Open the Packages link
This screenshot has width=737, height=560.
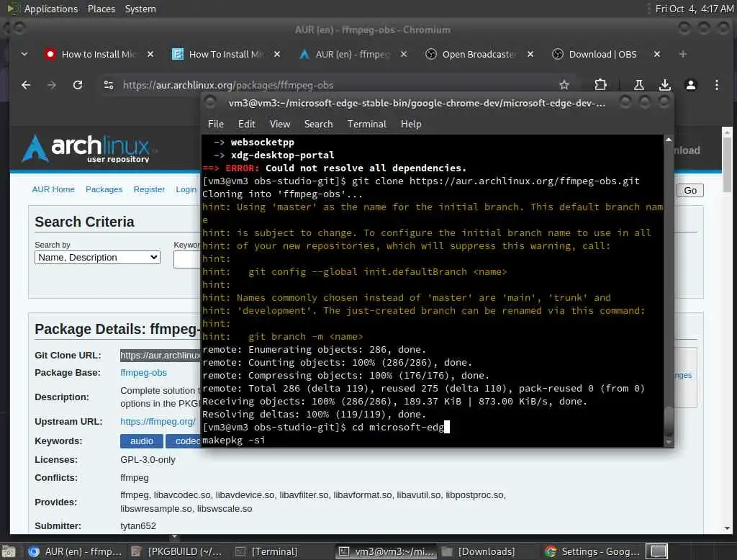(104, 189)
